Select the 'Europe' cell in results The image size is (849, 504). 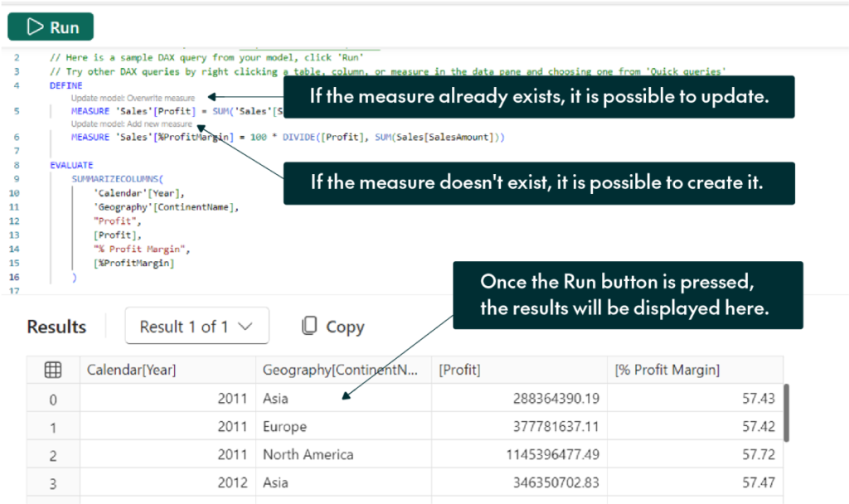(284, 427)
